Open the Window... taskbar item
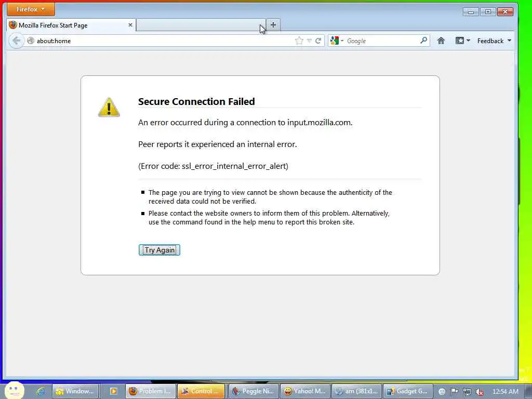Screen dimensions: 532x399 [x=75, y=391]
